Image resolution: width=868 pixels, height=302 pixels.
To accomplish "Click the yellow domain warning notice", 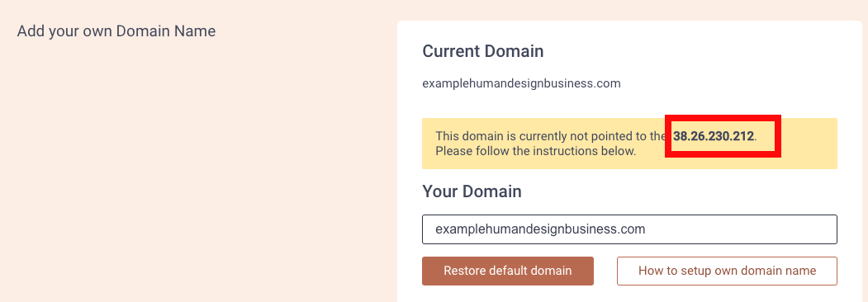I will 629,144.
